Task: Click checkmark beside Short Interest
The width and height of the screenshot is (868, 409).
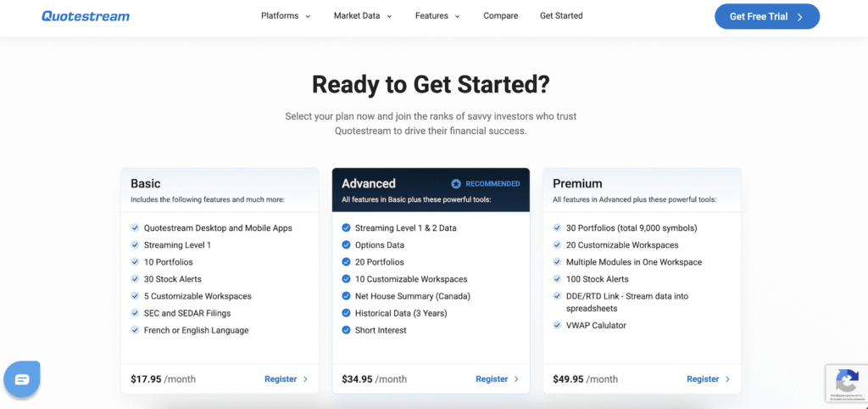Action: point(346,330)
